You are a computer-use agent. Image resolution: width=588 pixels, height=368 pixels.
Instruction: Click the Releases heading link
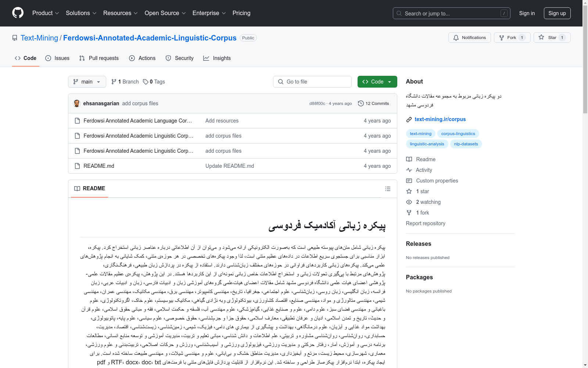click(419, 244)
